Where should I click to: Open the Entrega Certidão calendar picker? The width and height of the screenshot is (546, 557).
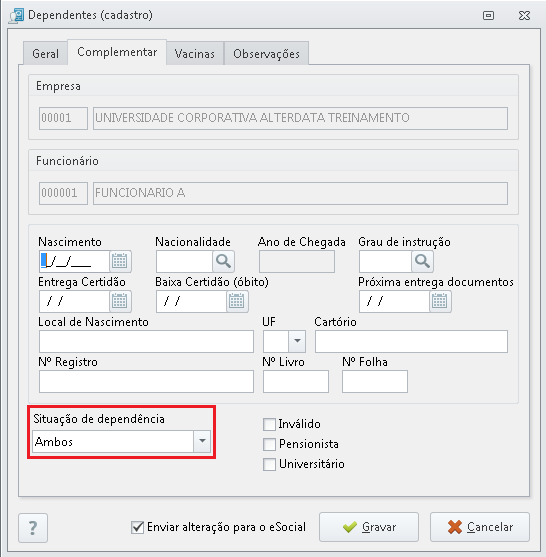[x=120, y=301]
